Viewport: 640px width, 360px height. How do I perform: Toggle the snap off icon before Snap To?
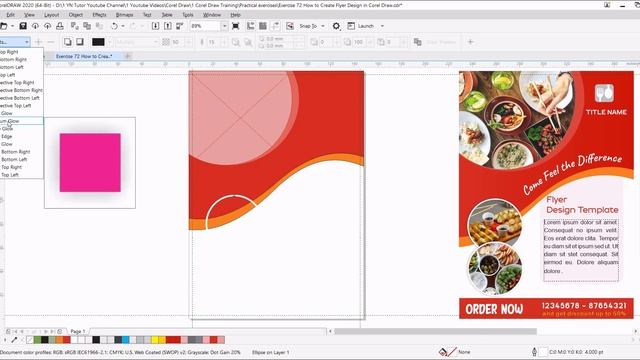290,26
